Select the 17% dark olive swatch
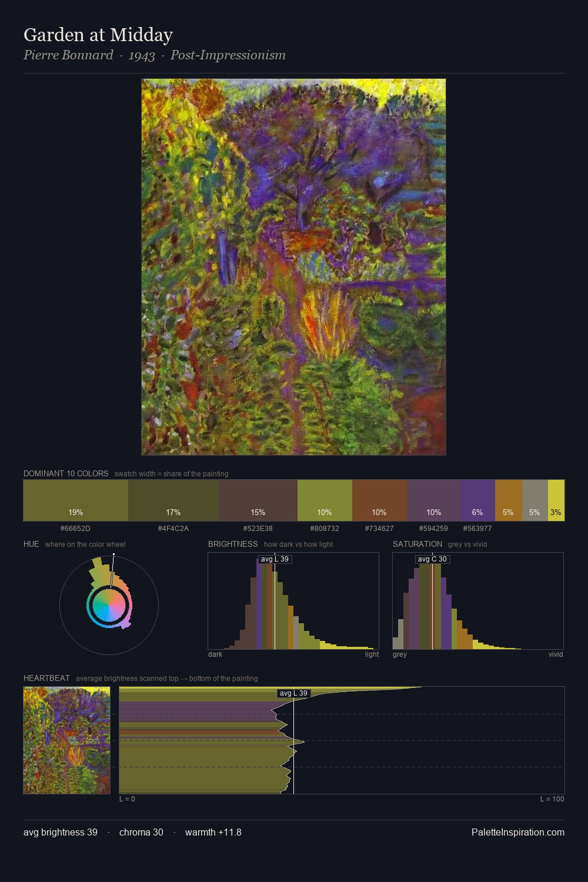 [173, 500]
